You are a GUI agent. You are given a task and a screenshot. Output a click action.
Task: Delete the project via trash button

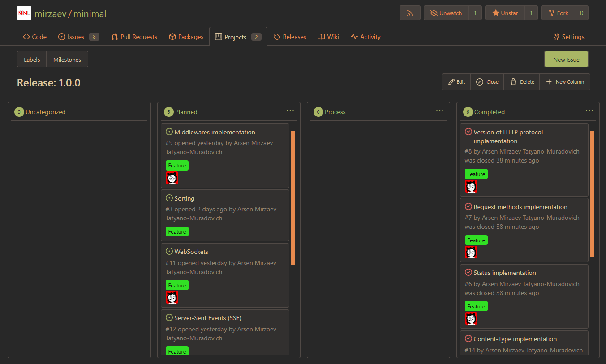click(x=522, y=82)
